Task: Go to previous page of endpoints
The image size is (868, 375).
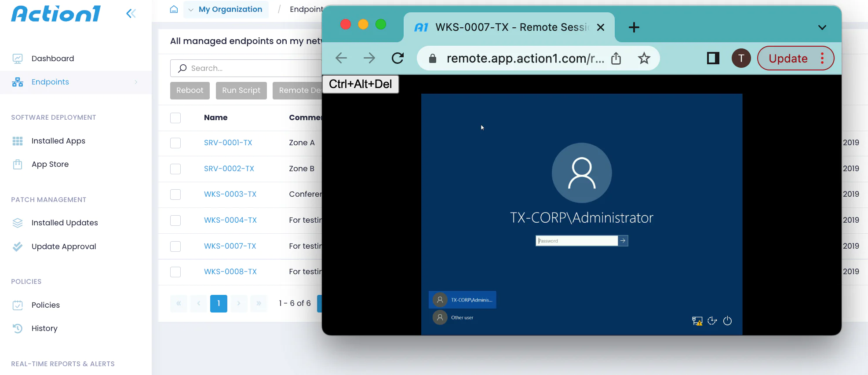Action: tap(199, 303)
